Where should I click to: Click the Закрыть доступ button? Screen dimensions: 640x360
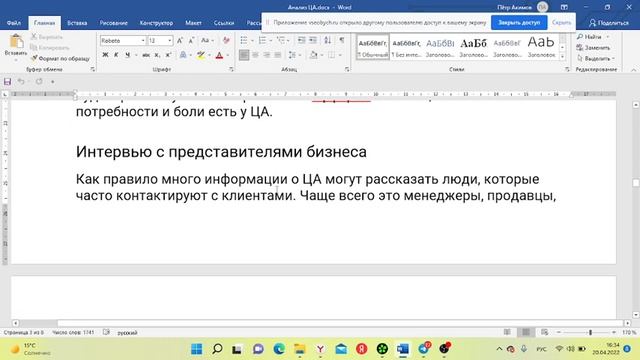pos(519,22)
